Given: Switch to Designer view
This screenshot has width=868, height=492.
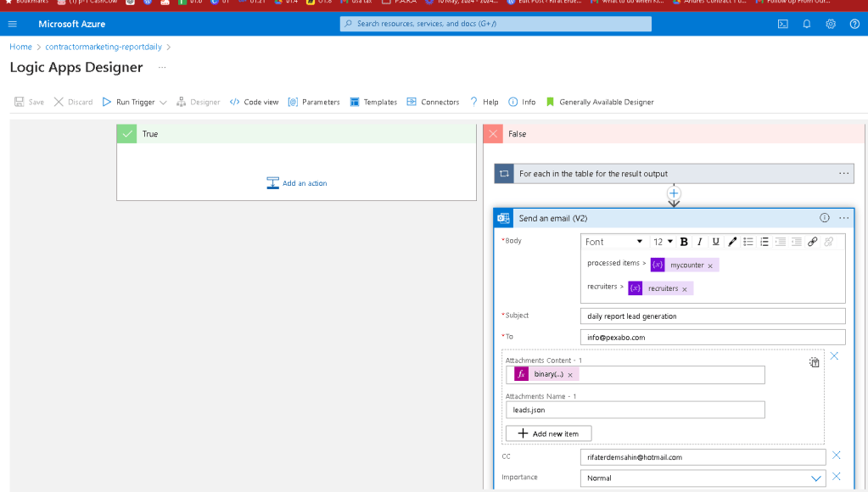Looking at the screenshot, I should tap(199, 102).
